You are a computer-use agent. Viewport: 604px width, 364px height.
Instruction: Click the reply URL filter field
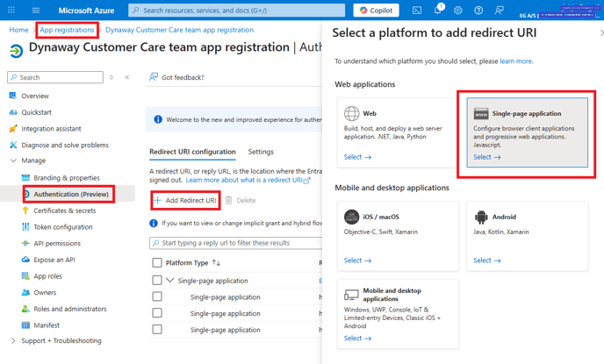235,243
